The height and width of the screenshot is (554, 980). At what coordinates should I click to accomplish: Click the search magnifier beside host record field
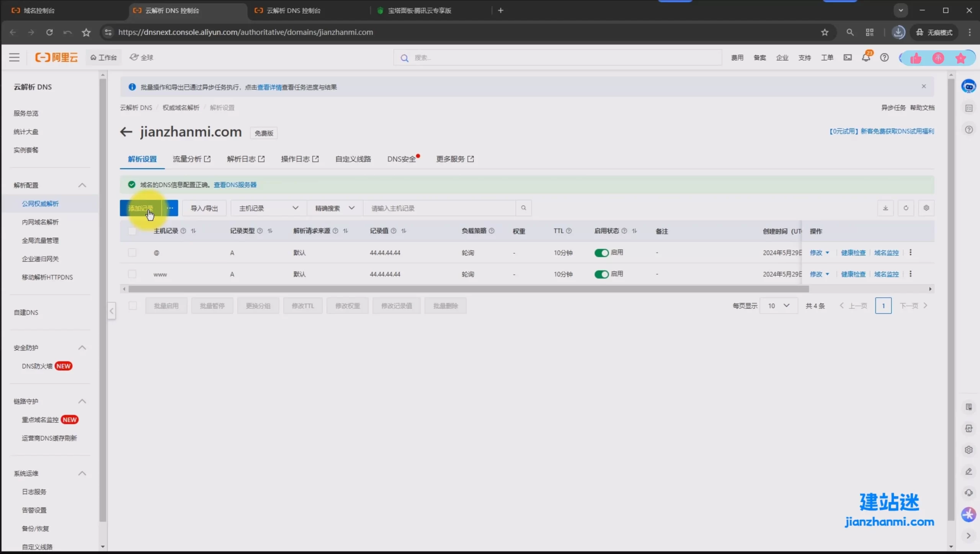tap(523, 208)
